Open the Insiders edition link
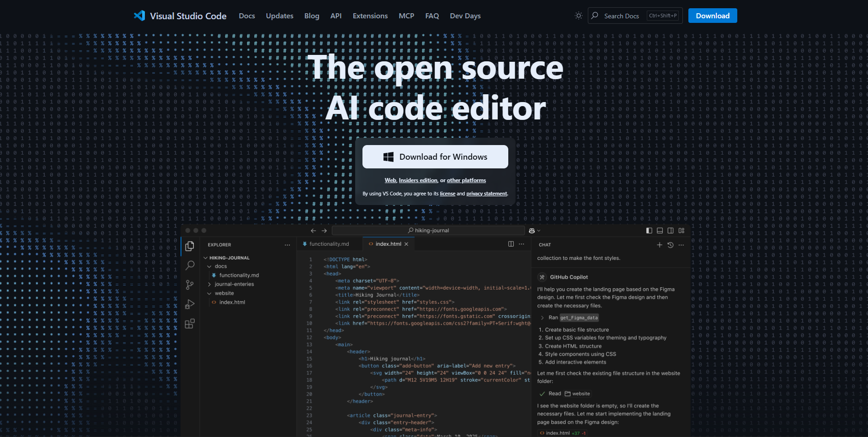 (418, 180)
